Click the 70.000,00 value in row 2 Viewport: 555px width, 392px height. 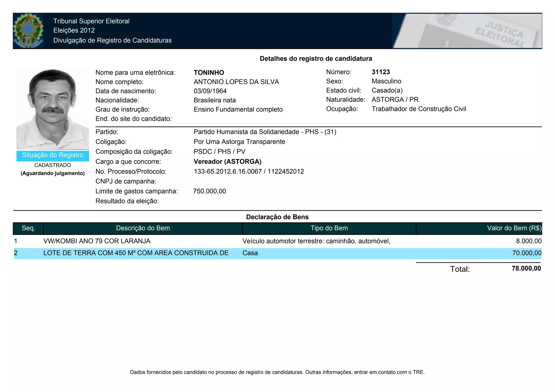[x=527, y=253]
